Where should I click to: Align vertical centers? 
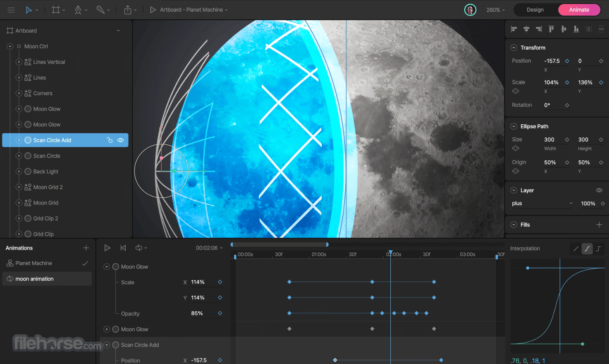click(564, 29)
